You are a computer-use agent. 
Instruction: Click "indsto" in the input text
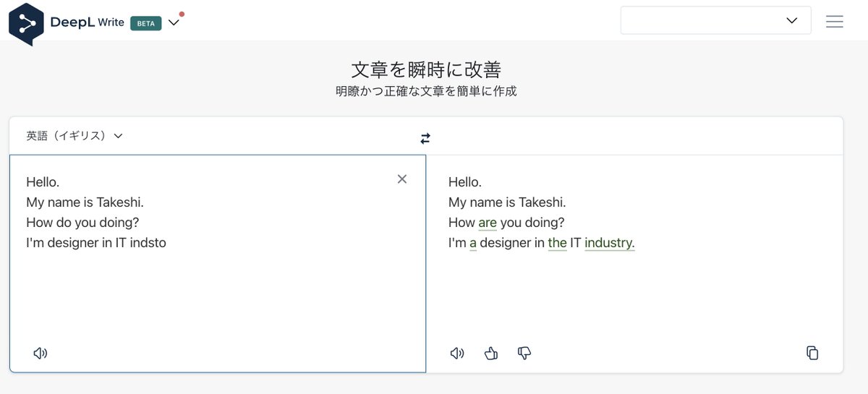[148, 243]
